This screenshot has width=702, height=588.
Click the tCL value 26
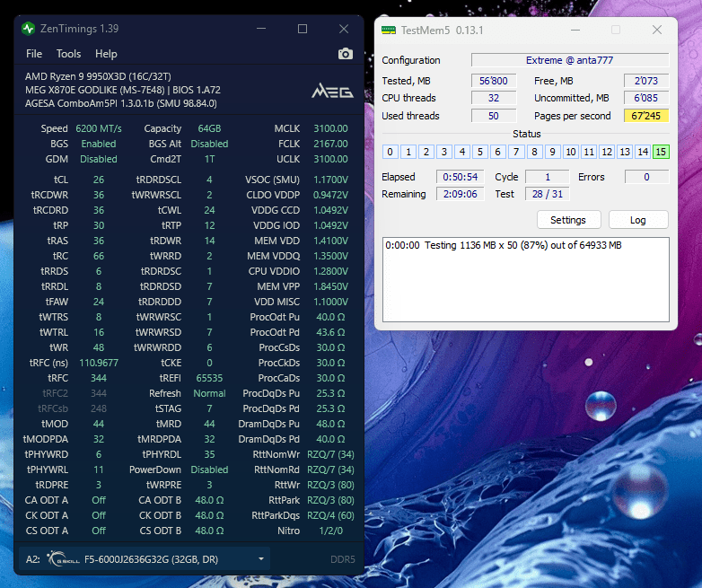99,180
